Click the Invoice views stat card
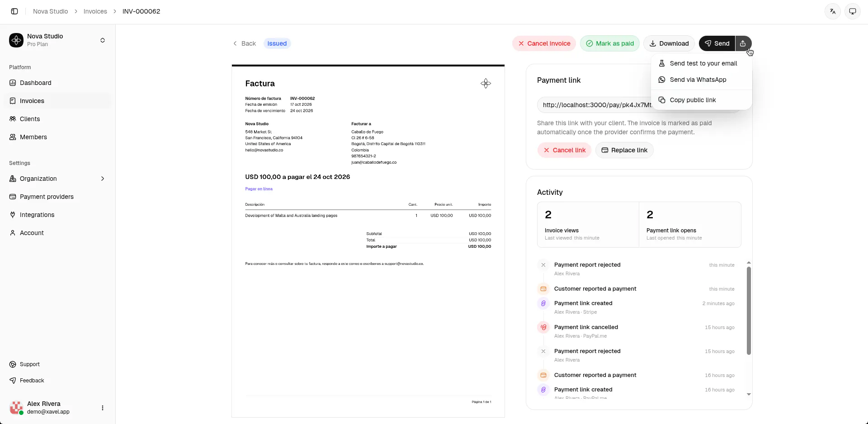Image resolution: width=868 pixels, height=424 pixels. pos(588,225)
